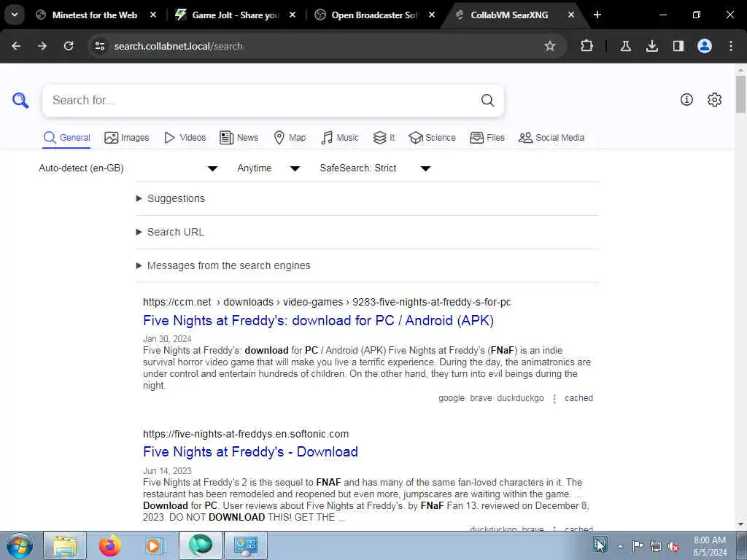Open the language Auto-detect (en-GB) dropdown

(128, 168)
